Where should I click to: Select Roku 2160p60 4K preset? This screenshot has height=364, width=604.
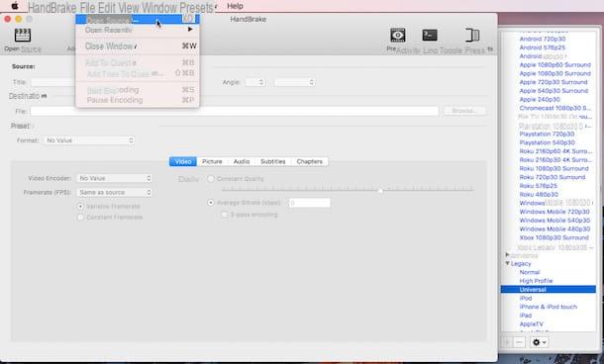(555, 151)
